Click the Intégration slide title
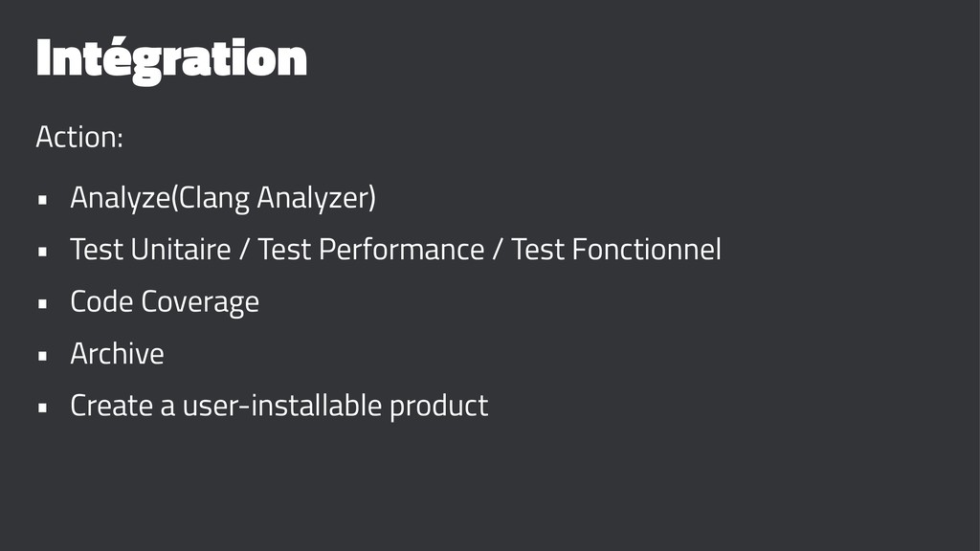Image resolution: width=980 pixels, height=551 pixels. coord(170,60)
